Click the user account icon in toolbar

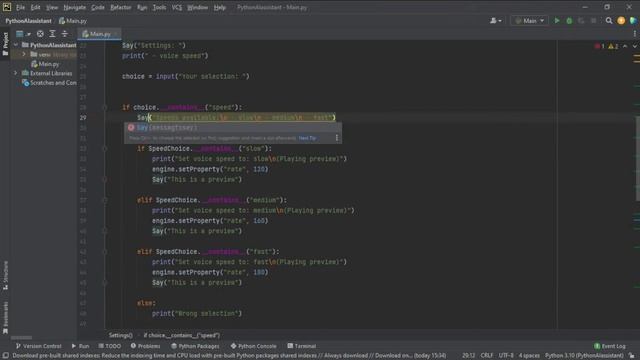[x=496, y=20]
